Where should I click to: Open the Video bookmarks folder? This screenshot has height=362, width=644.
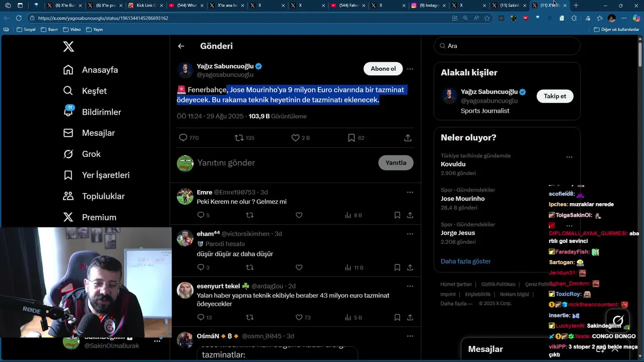[72, 30]
